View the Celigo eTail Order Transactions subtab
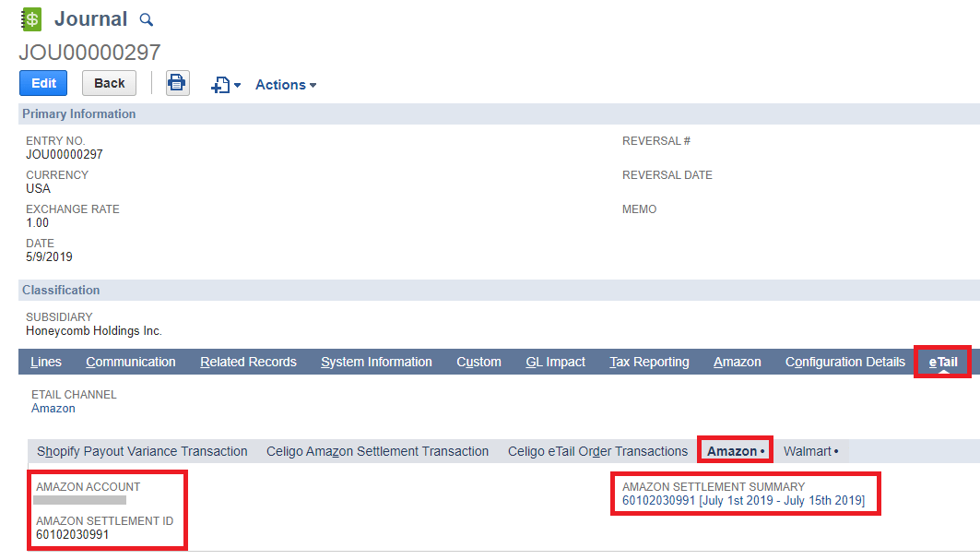The width and height of the screenshot is (980, 560). coord(597,451)
